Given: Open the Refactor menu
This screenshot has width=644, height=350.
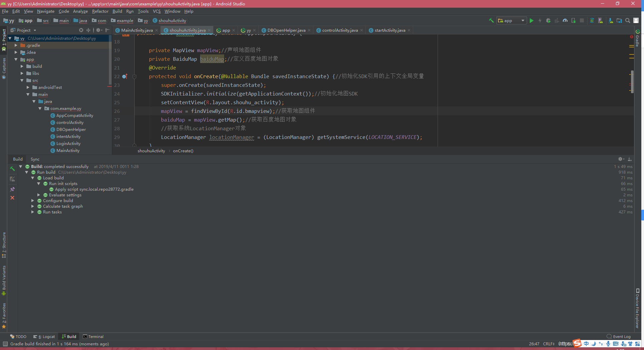Looking at the screenshot, I should coord(100,11).
